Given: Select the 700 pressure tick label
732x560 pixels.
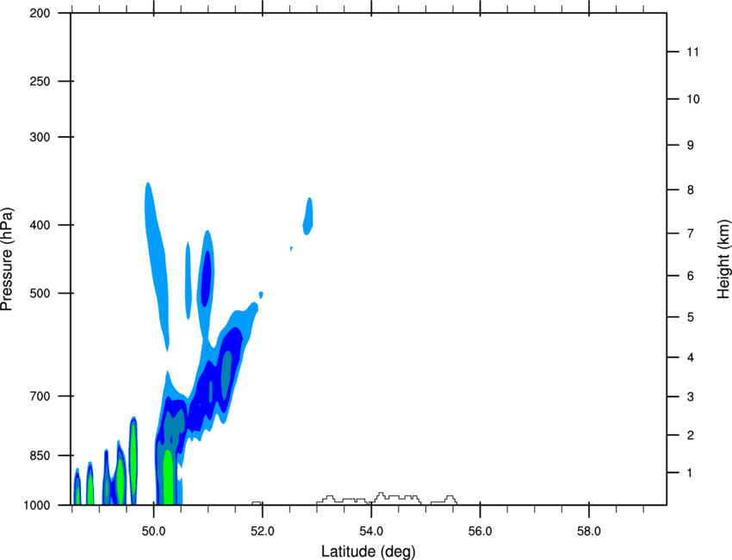Looking at the screenshot, I should click(40, 396).
